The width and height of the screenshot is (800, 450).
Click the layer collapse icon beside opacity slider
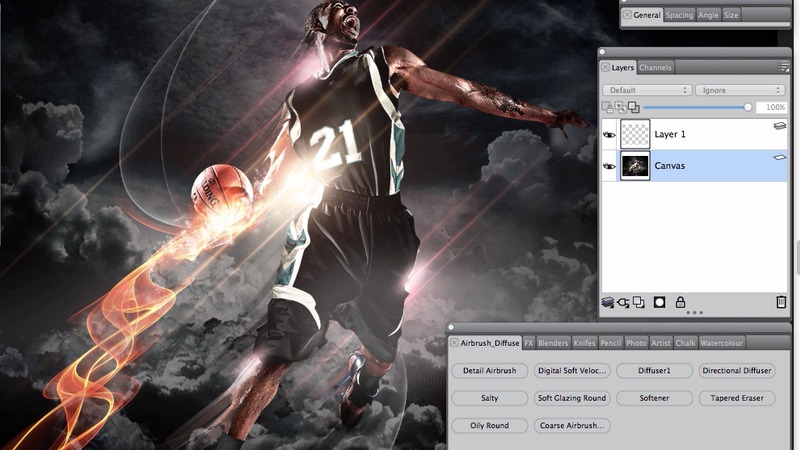[634, 107]
